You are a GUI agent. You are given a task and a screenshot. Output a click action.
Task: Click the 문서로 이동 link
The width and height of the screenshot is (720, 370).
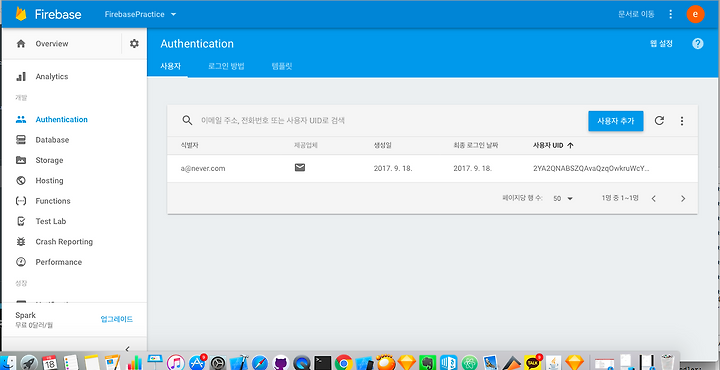(x=636, y=14)
